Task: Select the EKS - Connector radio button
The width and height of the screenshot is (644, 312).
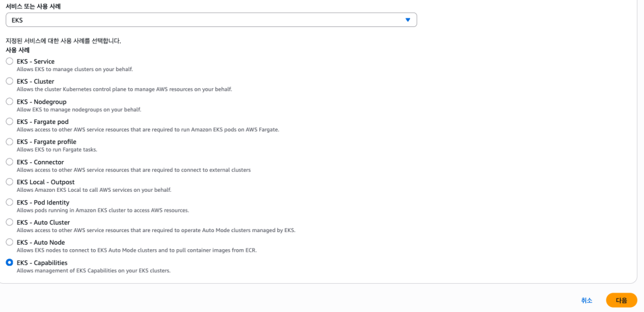Action: click(9, 162)
